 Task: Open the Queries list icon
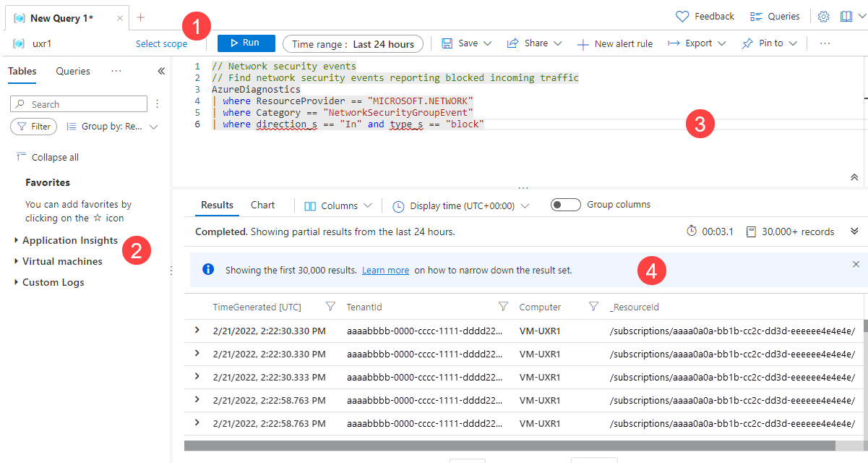pyautogui.click(x=757, y=17)
